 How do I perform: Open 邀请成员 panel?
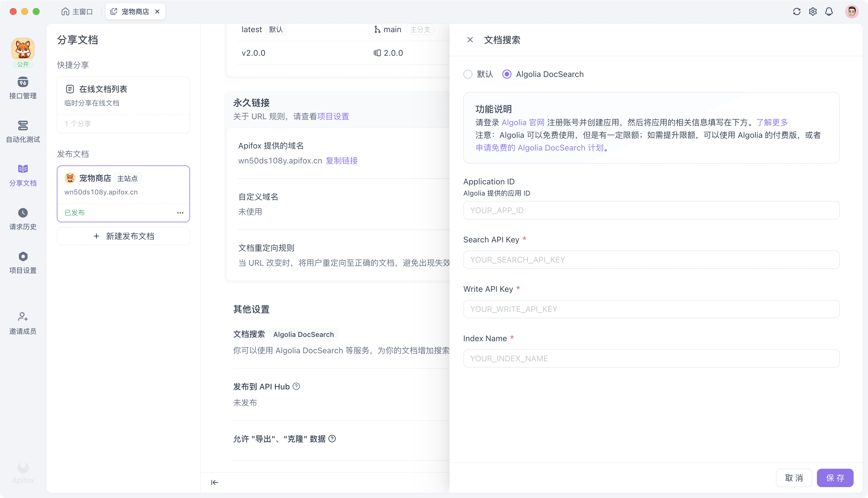click(x=23, y=323)
